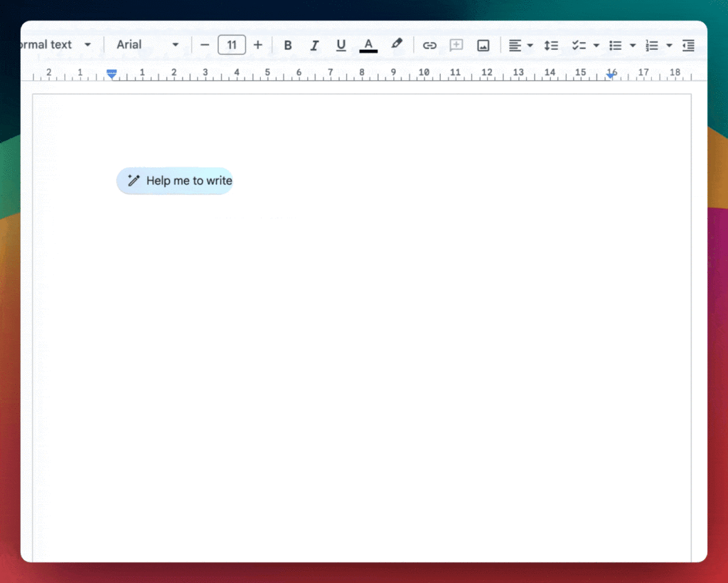Click the font size input field

click(232, 45)
